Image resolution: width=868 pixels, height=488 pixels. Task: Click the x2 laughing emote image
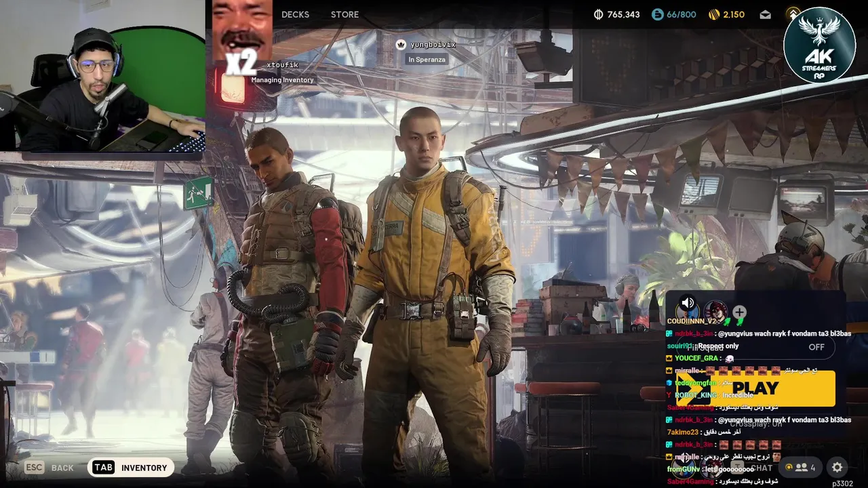[x=242, y=37]
